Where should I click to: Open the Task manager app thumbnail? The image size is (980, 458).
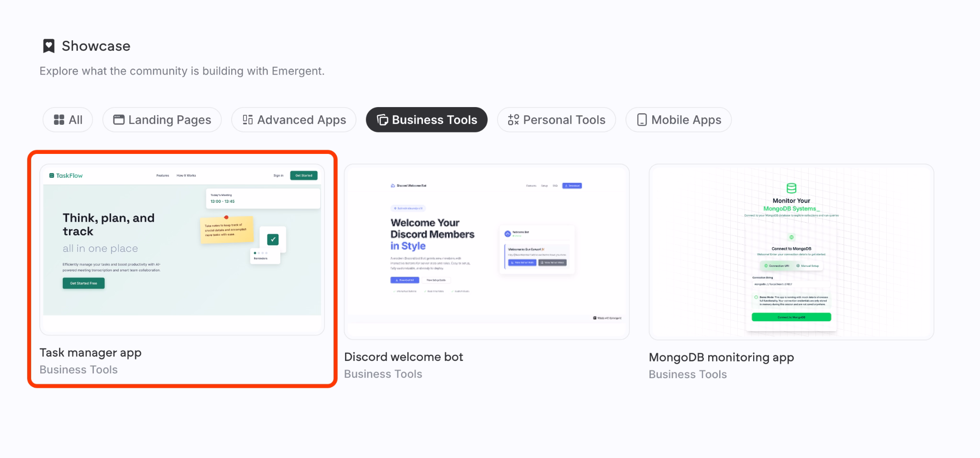[182, 250]
